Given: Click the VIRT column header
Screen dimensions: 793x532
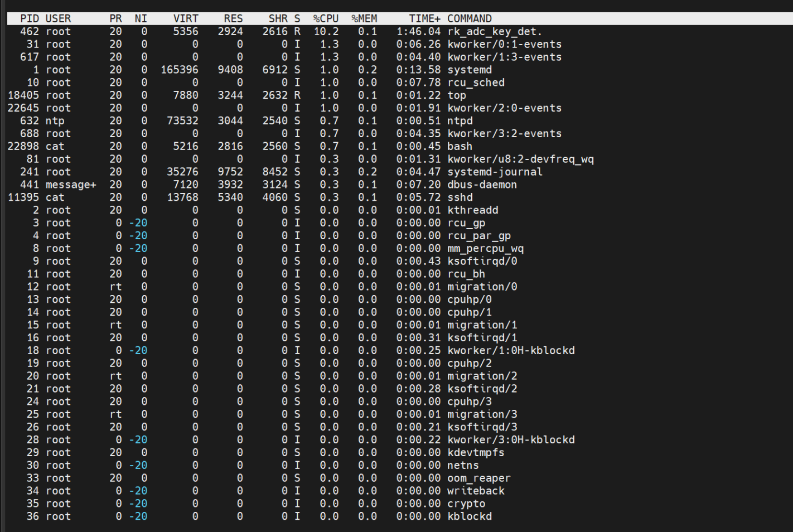Looking at the screenshot, I should coord(186,18).
